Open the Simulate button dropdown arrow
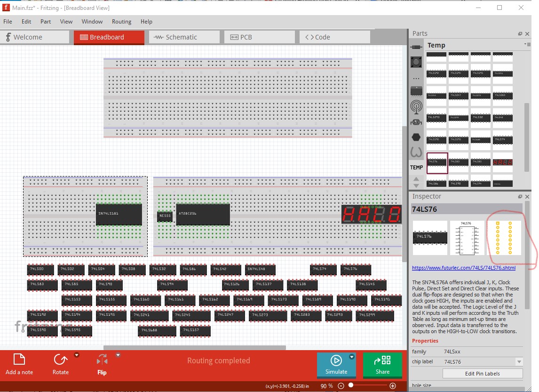 352,357
